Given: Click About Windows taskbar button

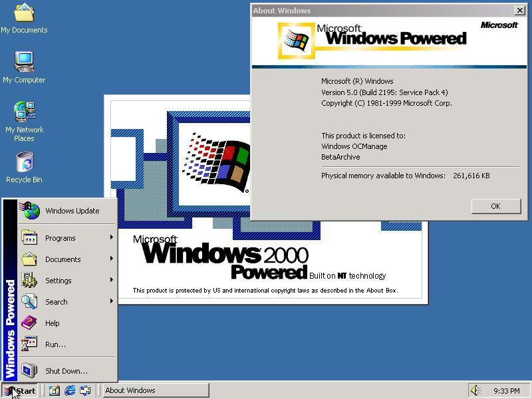Looking at the screenshot, I should [x=156, y=390].
